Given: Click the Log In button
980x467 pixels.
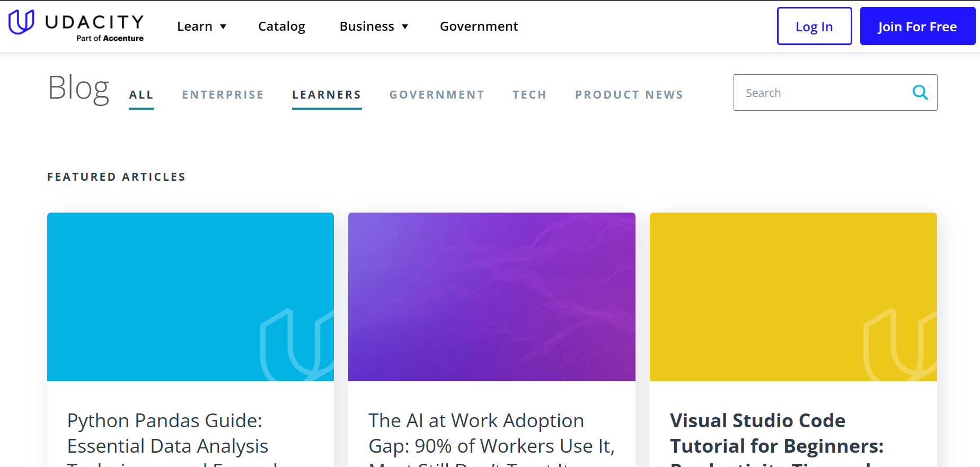Looking at the screenshot, I should [814, 27].
